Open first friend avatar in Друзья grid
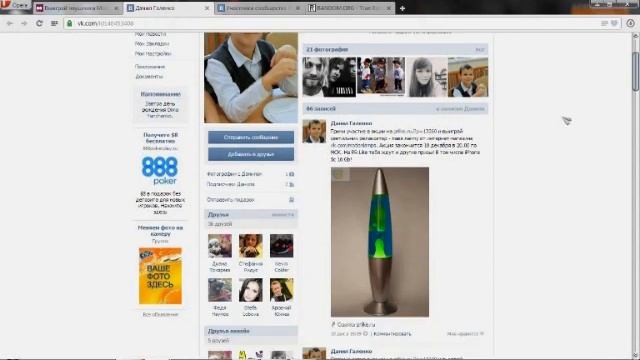This screenshot has width=640, height=360. click(x=220, y=246)
